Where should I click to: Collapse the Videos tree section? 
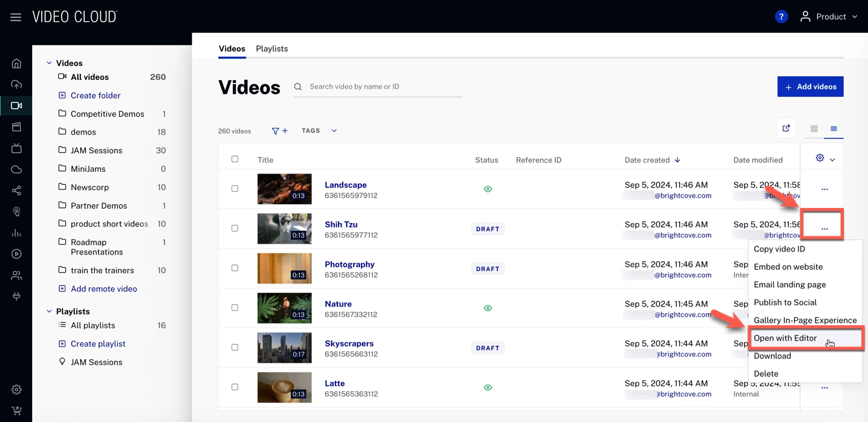[50, 63]
